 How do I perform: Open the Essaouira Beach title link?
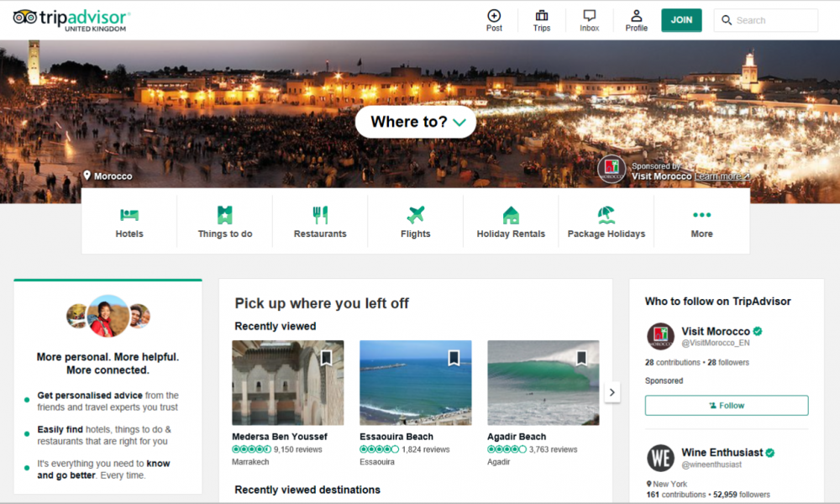(x=396, y=437)
